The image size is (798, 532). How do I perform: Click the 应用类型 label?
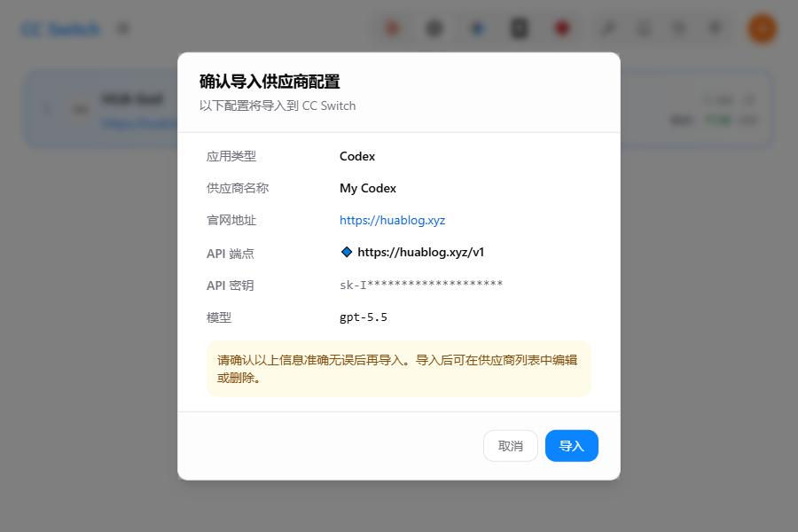[x=231, y=156]
